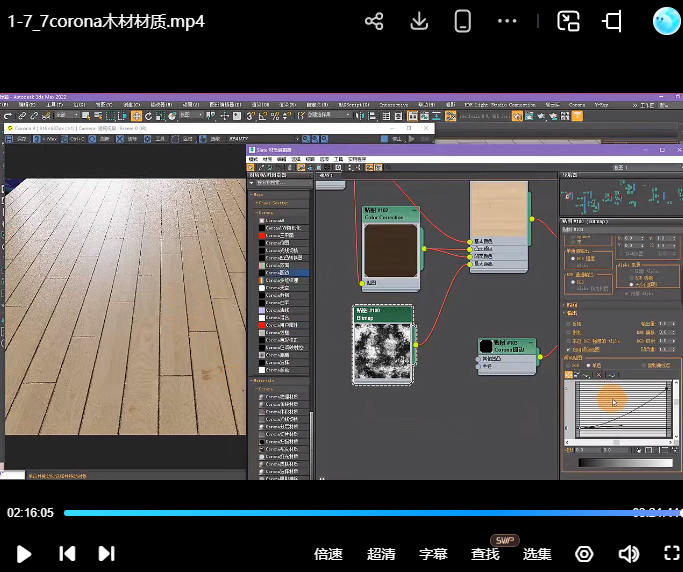Viewport: 683px width, 572px height.
Task: Click the share icon in the top bar
Action: pyautogui.click(x=374, y=21)
